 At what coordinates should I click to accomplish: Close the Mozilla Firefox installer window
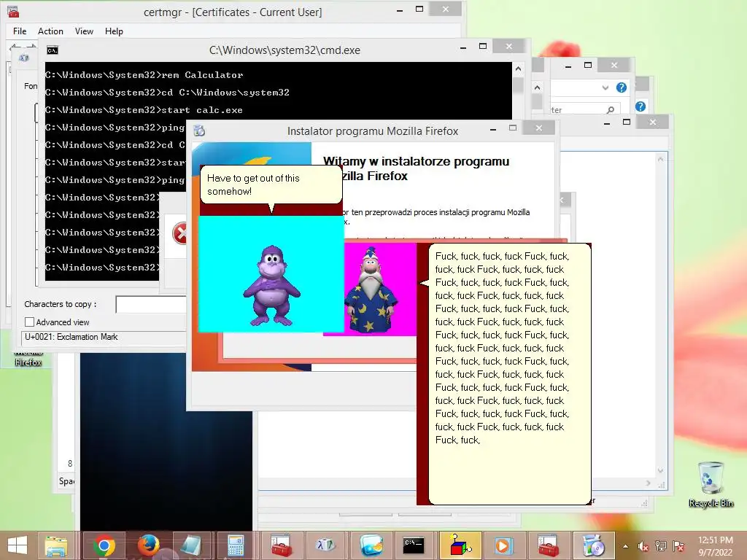pyautogui.click(x=539, y=128)
